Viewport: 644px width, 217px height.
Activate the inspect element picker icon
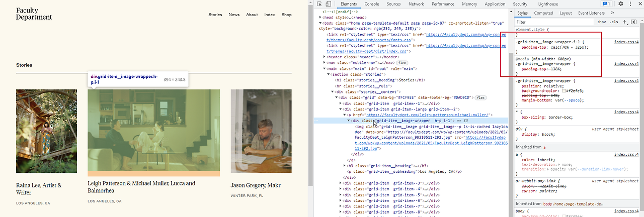point(319,4)
